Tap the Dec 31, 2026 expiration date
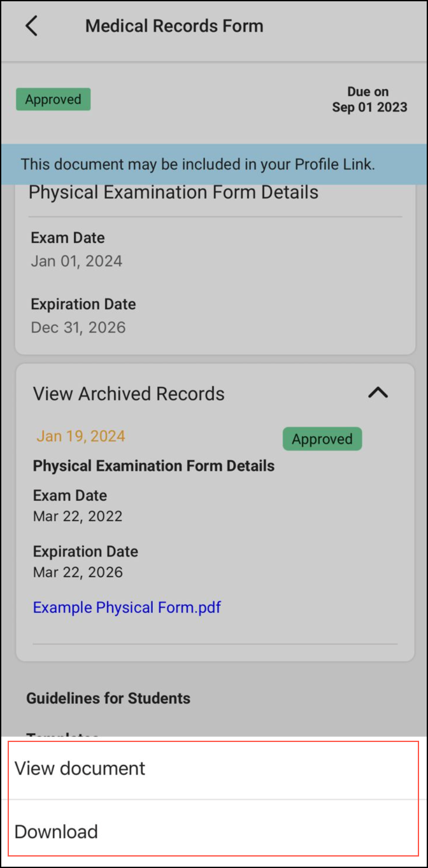The width and height of the screenshot is (428, 868). [78, 328]
